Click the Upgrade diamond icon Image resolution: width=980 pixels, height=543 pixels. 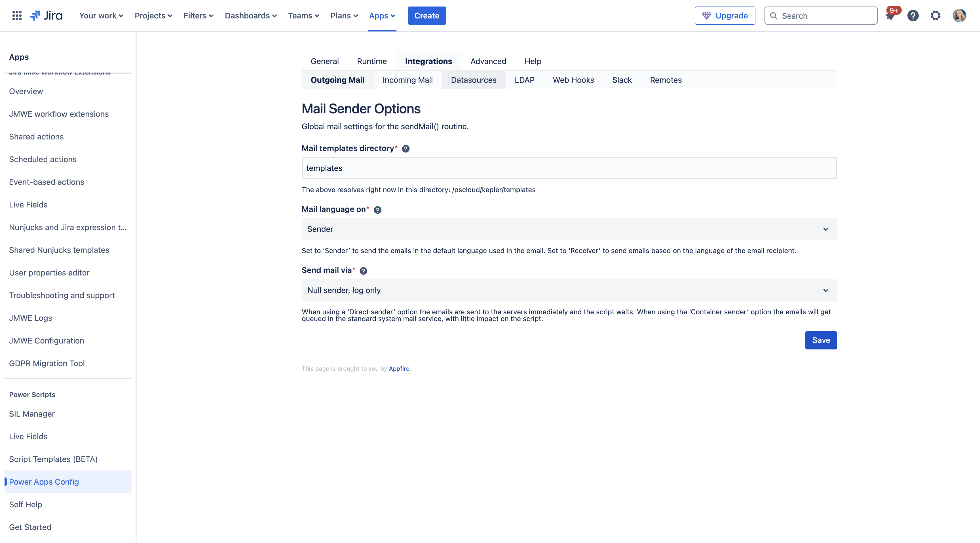[x=707, y=15]
